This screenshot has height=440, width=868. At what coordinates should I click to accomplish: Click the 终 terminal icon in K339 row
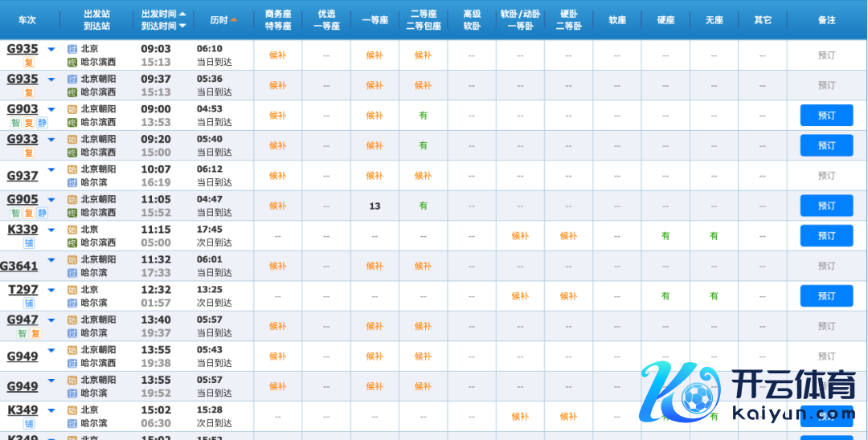(x=72, y=242)
